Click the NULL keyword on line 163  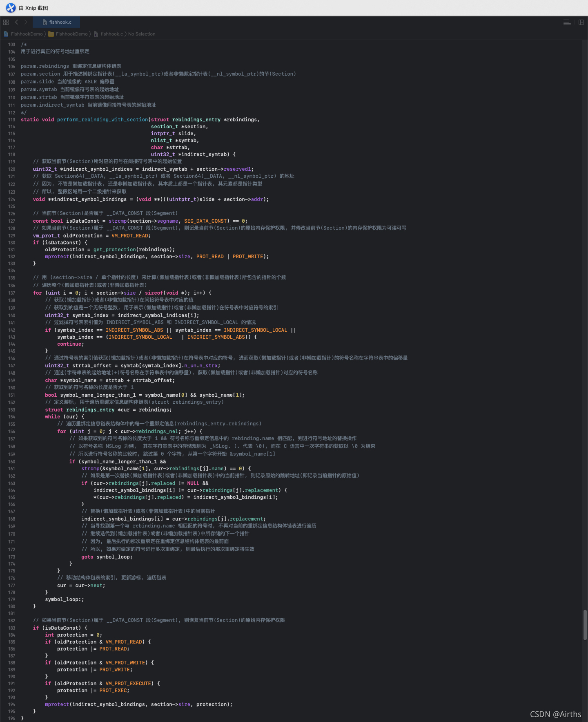coord(193,483)
